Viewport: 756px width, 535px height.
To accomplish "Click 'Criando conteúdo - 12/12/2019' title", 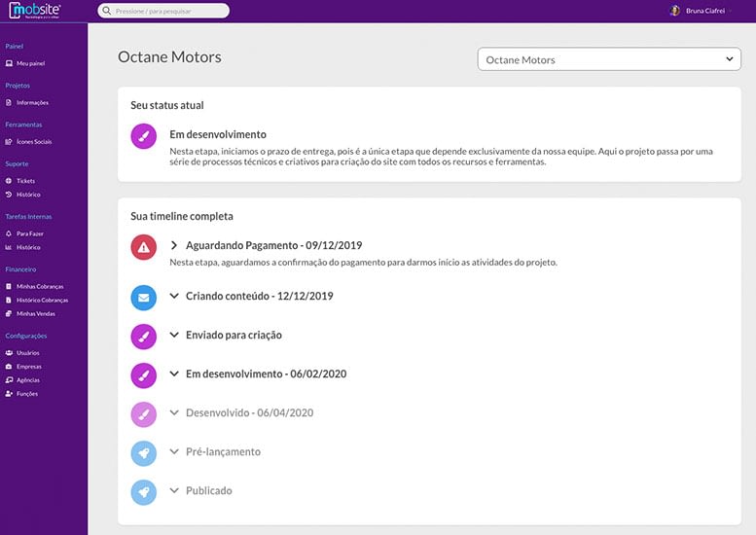I will point(260,296).
